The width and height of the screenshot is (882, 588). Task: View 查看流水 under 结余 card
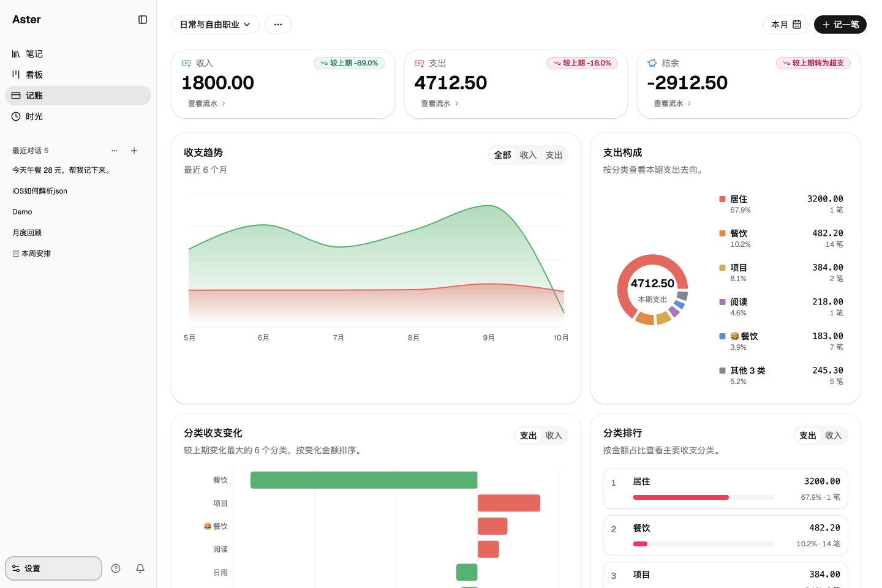click(x=673, y=104)
